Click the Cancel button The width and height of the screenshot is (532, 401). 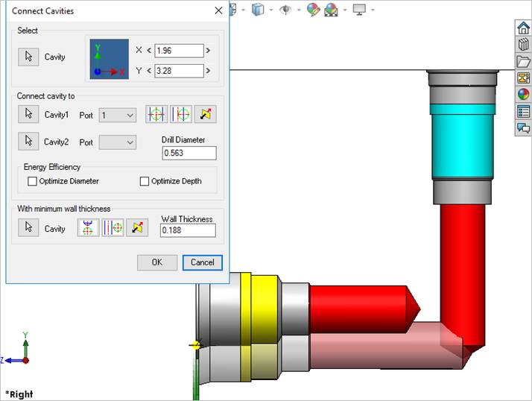[203, 262]
